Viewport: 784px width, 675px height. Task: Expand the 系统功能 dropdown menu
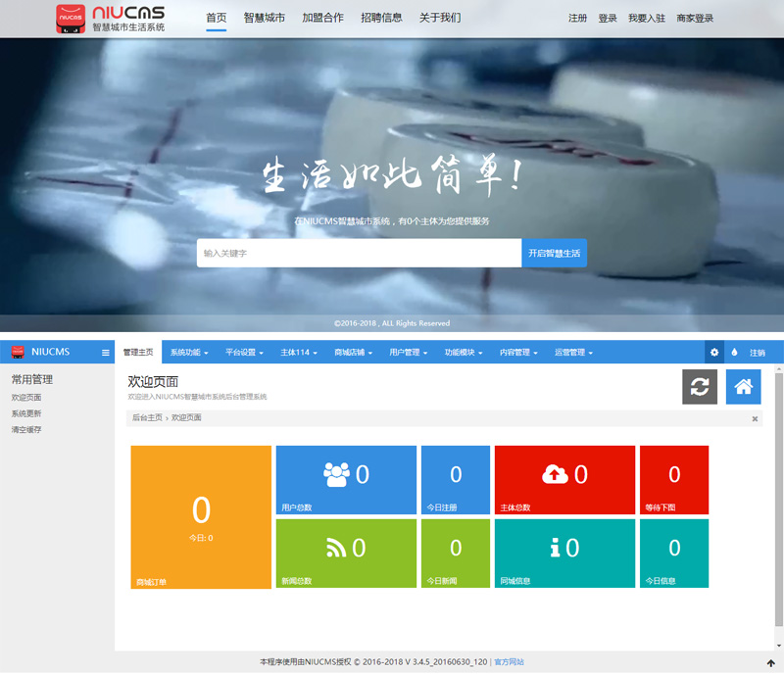(x=189, y=353)
